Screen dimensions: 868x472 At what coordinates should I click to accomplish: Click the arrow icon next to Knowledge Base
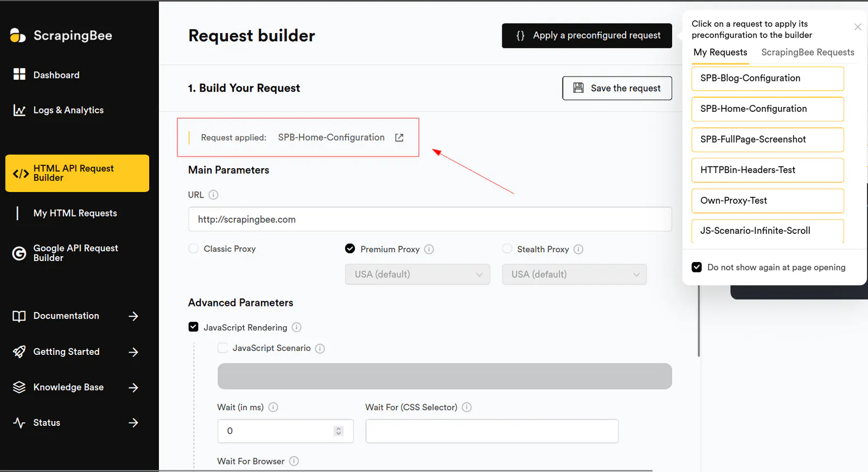[133, 387]
